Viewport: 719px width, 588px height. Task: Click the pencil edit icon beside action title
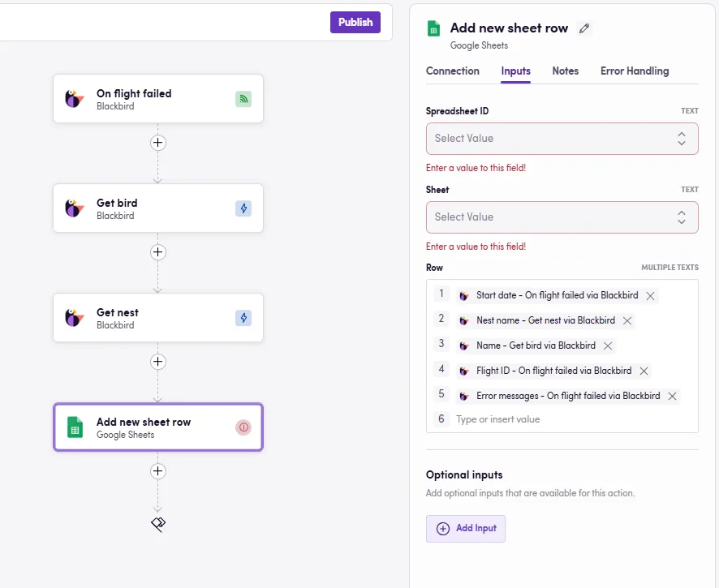coord(584,28)
